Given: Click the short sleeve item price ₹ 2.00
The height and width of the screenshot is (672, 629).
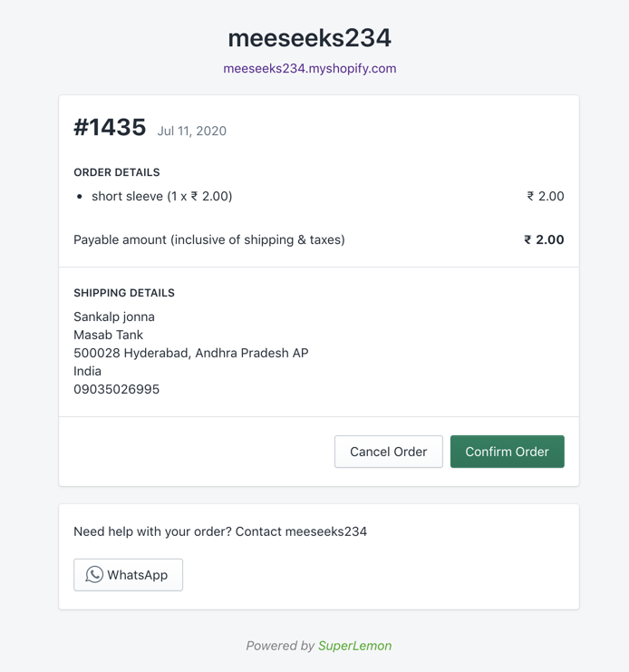Looking at the screenshot, I should tap(546, 196).
